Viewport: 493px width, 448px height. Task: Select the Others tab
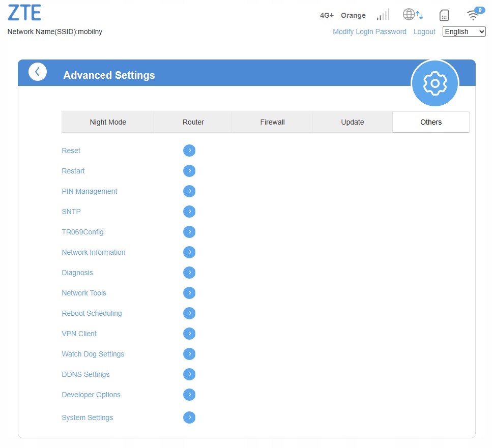click(431, 122)
